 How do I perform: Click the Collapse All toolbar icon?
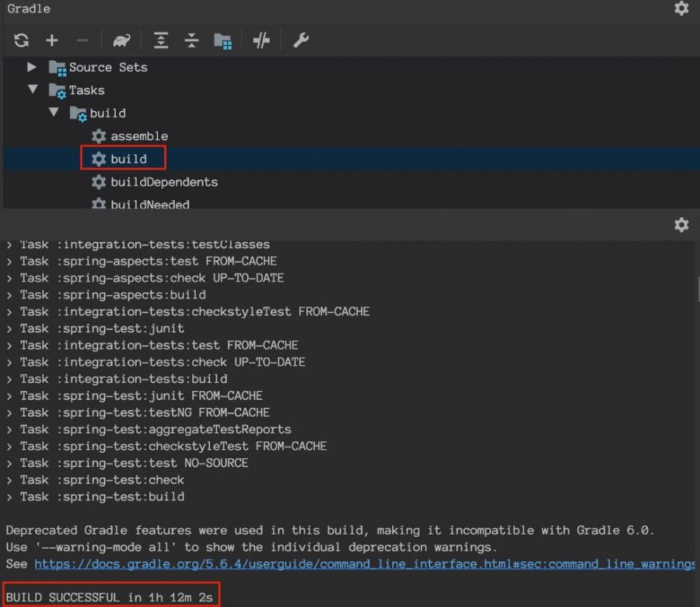pyautogui.click(x=192, y=41)
